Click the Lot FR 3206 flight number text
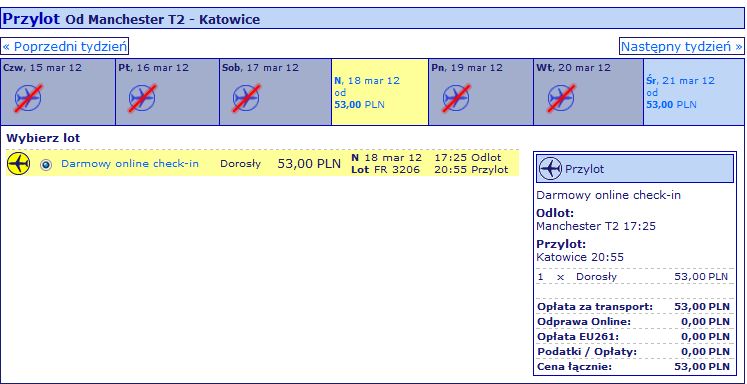This screenshot has width=747, height=384. pos(385,170)
